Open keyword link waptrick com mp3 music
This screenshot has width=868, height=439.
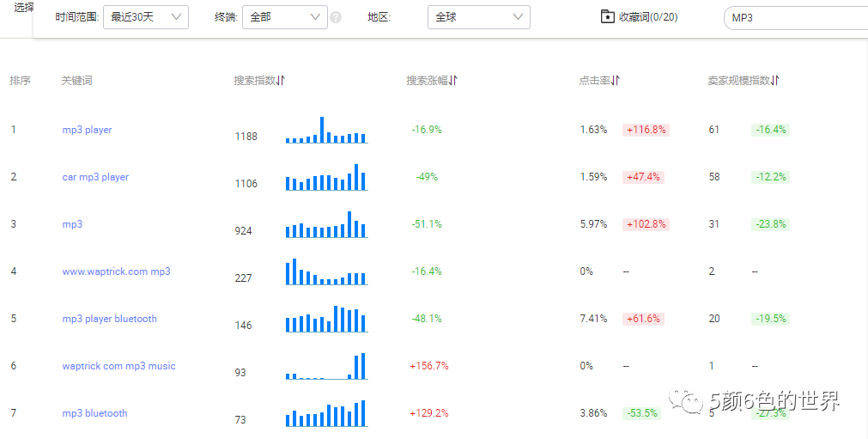tap(118, 366)
